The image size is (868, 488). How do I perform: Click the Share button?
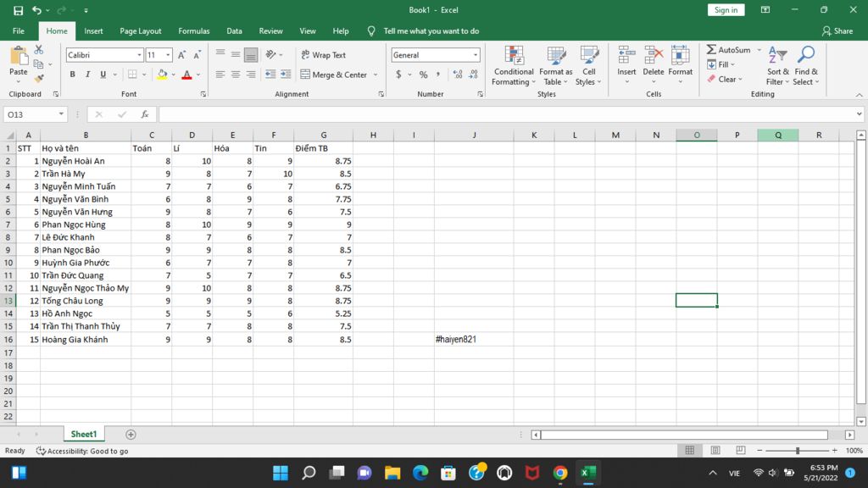tap(837, 31)
